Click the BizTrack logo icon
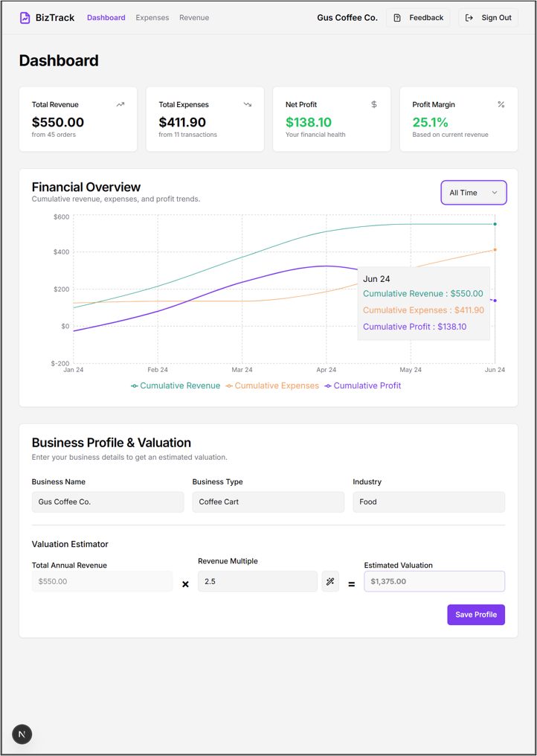This screenshot has width=537, height=756. coord(25,18)
